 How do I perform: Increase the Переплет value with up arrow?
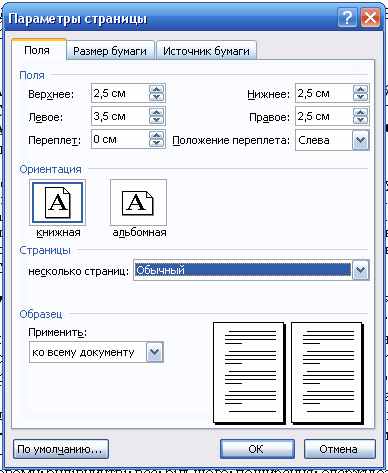coord(156,135)
